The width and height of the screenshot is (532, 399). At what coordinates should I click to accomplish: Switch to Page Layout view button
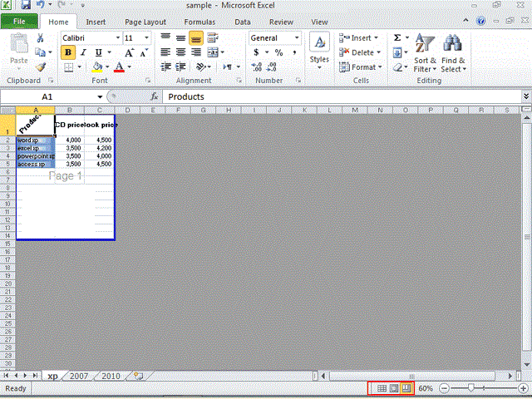[394, 388]
